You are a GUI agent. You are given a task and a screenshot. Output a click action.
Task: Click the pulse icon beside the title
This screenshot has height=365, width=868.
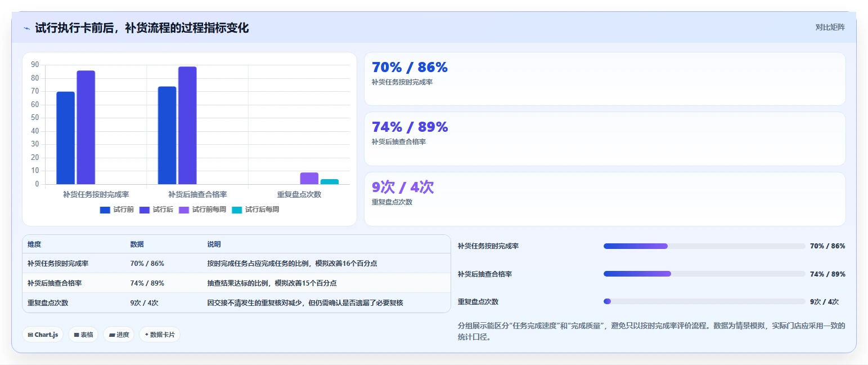[26, 28]
